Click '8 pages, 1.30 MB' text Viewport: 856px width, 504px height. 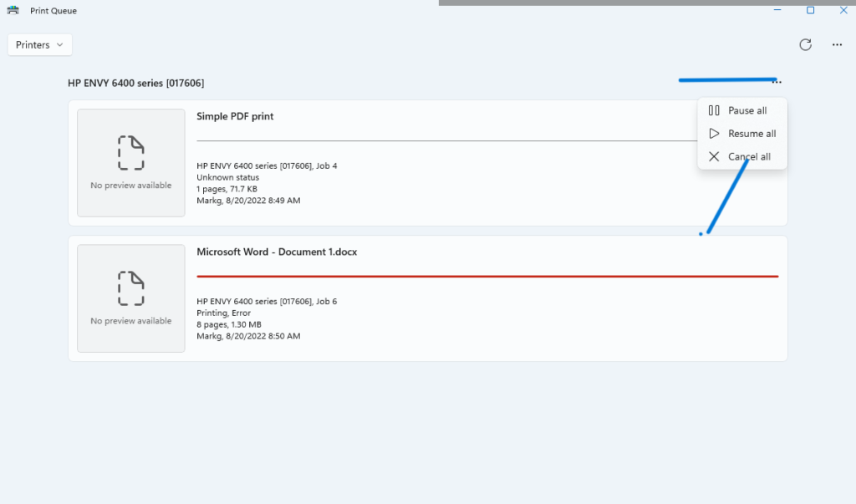(229, 324)
